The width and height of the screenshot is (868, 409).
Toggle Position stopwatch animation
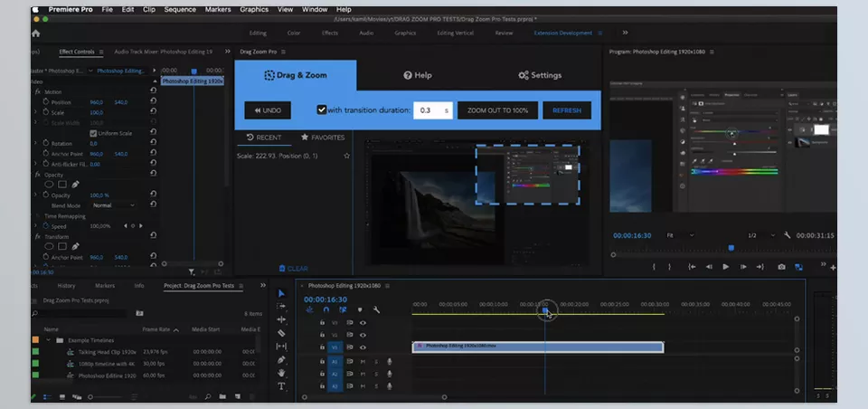click(46, 102)
